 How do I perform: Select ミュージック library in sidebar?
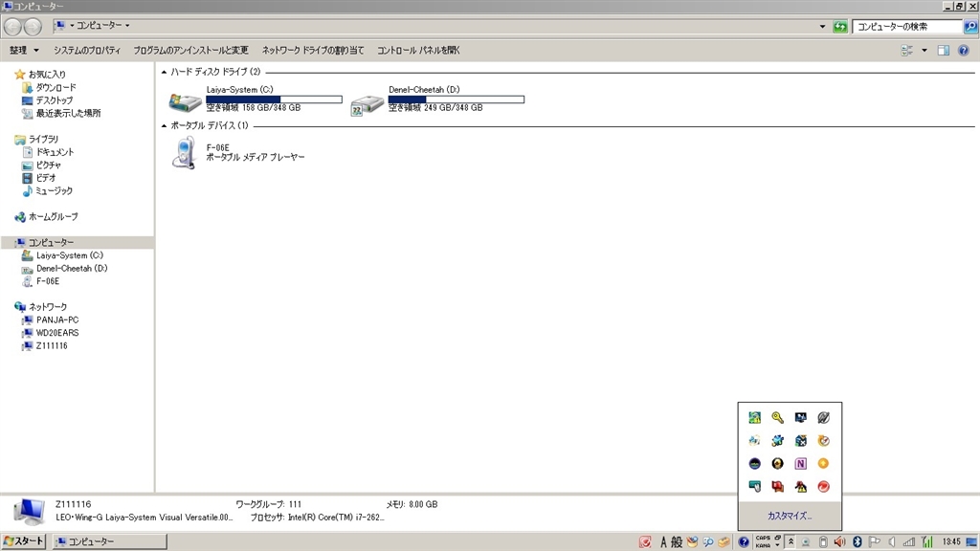tap(54, 190)
